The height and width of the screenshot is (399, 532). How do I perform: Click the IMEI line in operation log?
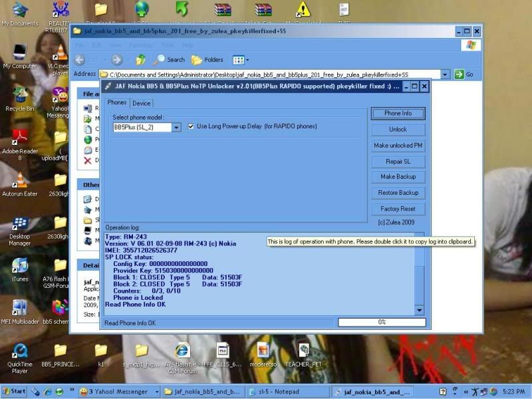(x=141, y=251)
